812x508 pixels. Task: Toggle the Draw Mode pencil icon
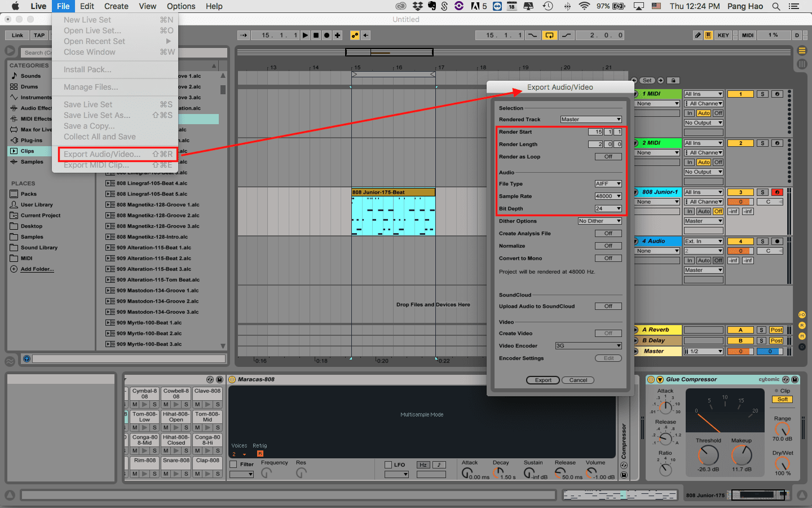[698, 35]
